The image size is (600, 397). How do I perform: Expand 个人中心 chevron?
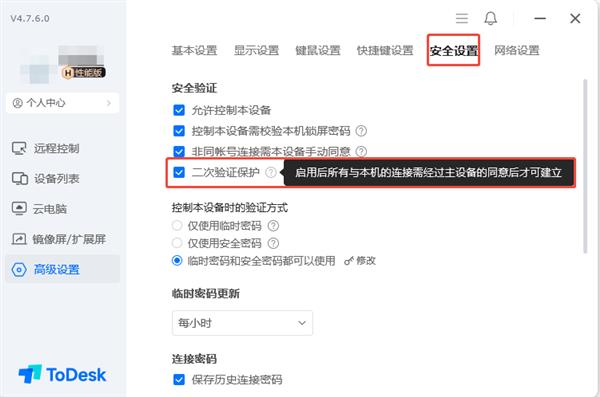[x=109, y=103]
